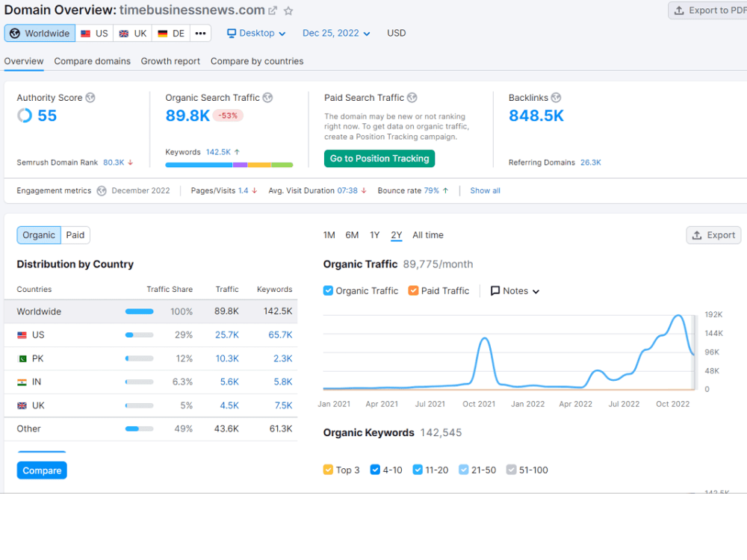
Task: Select 1M time range
Action: (329, 235)
